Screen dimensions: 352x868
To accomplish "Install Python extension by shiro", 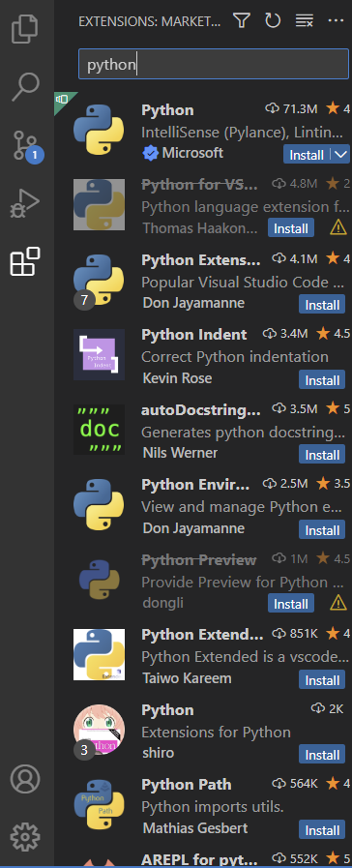I will 322,755.
